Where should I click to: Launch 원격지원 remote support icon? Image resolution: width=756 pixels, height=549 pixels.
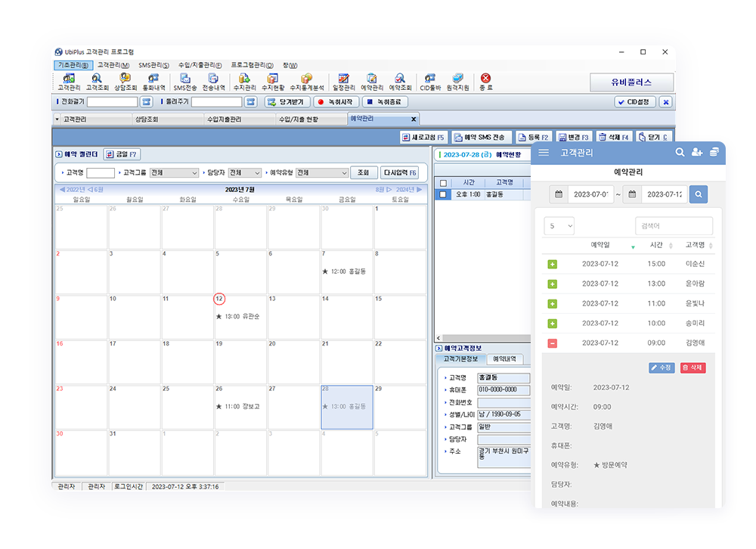[457, 82]
